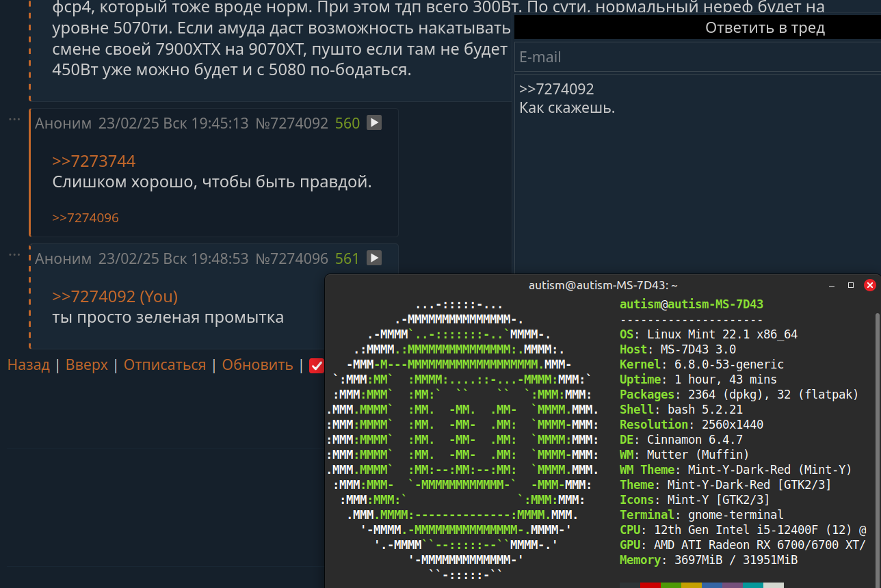Open the >>7274096 reply link under post 7274092
This screenshot has height=588, width=881.
(x=86, y=218)
